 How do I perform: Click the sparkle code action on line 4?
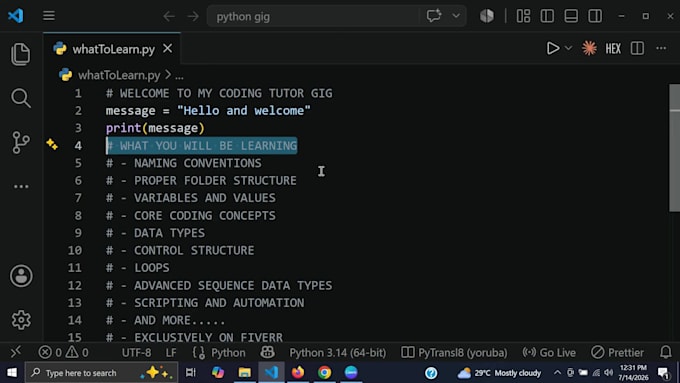click(x=52, y=144)
